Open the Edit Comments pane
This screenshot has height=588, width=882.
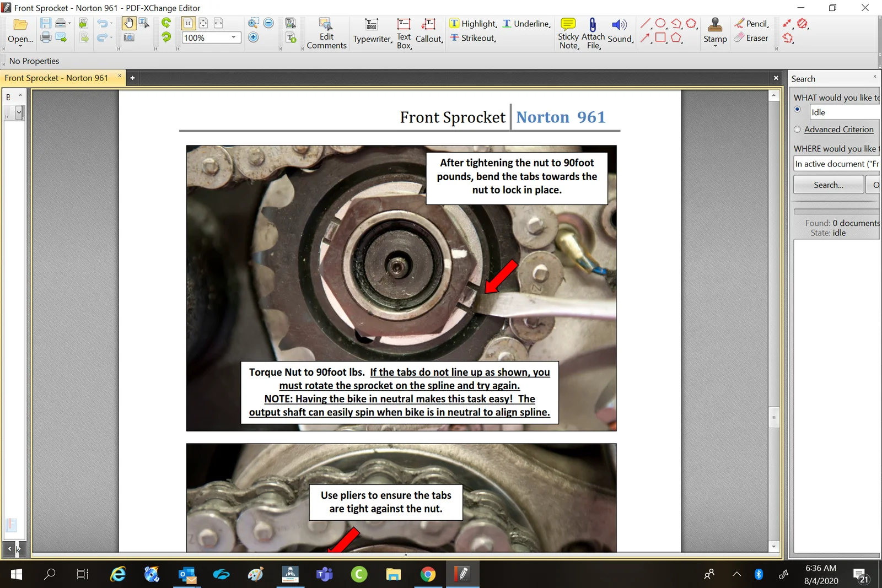point(326,33)
